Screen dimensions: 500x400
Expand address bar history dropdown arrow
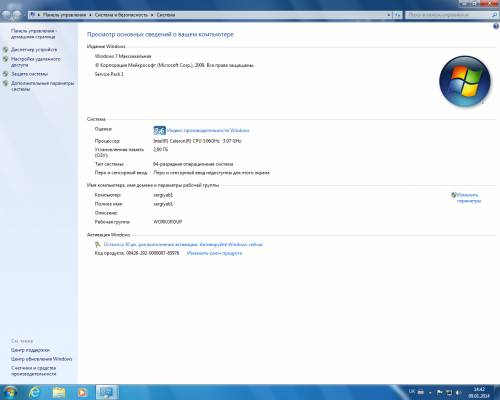(389, 15)
